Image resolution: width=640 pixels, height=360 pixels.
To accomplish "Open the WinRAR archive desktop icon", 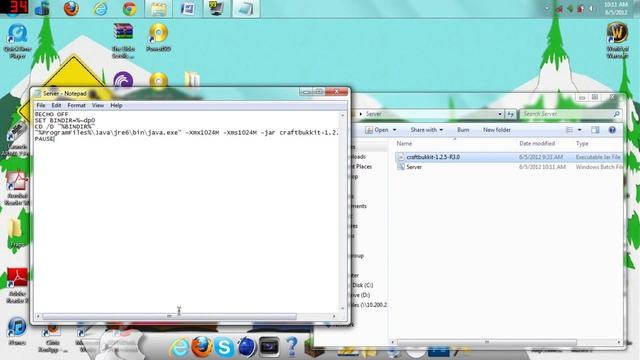I will 123,40.
